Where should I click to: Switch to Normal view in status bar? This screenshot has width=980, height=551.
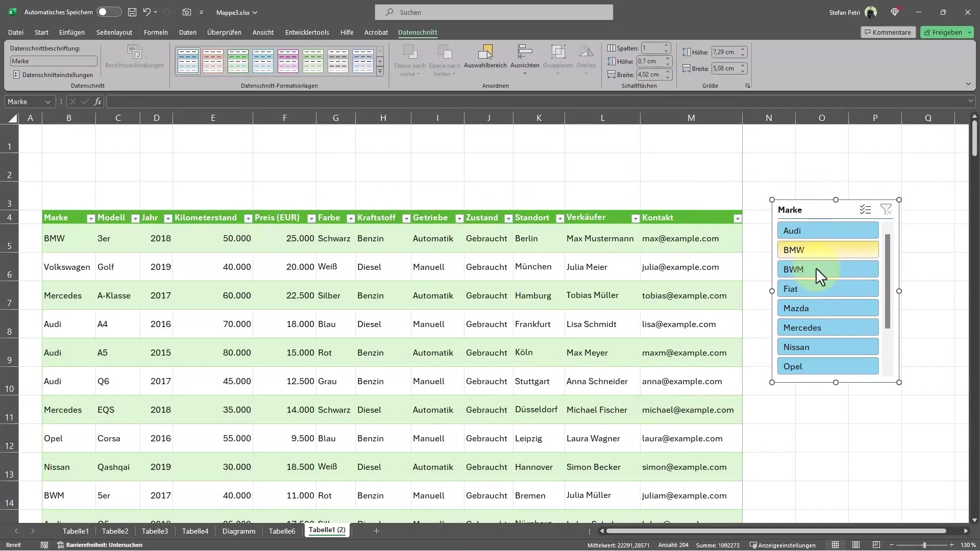835,545
